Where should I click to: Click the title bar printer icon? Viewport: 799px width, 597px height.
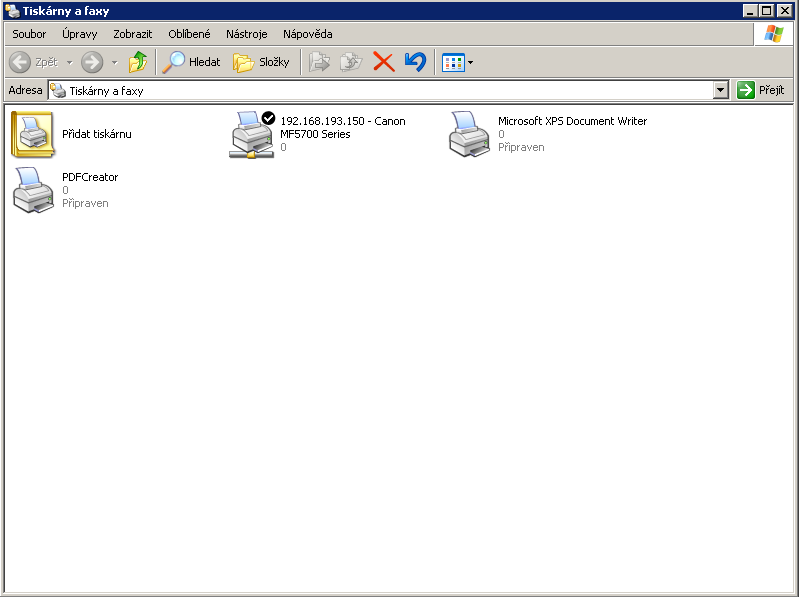click(x=12, y=11)
